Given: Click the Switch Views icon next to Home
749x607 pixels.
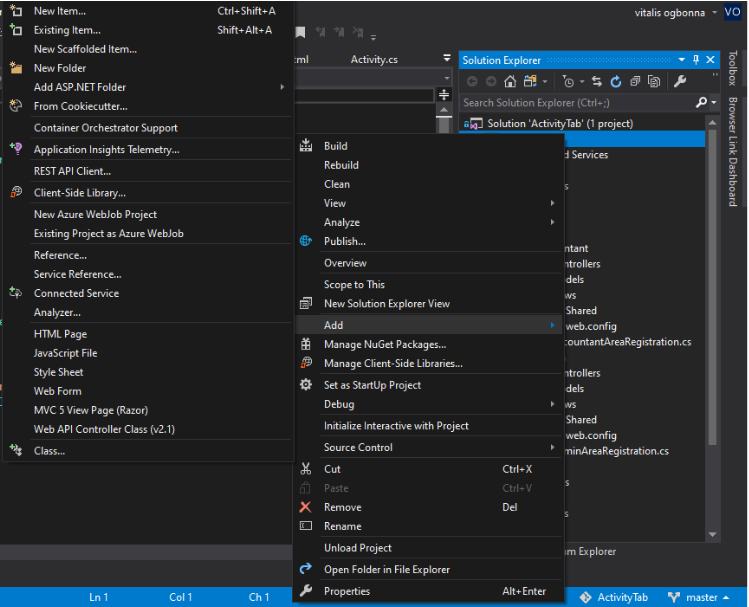Looking at the screenshot, I should 530,81.
